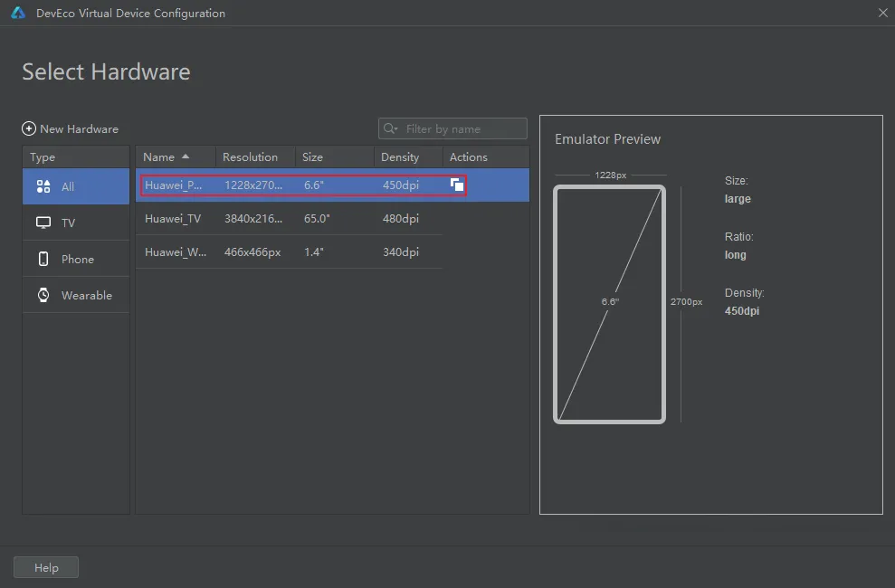Viewport: 895px width, 588px height.
Task: Select the Wearable watch icon
Action: click(43, 295)
